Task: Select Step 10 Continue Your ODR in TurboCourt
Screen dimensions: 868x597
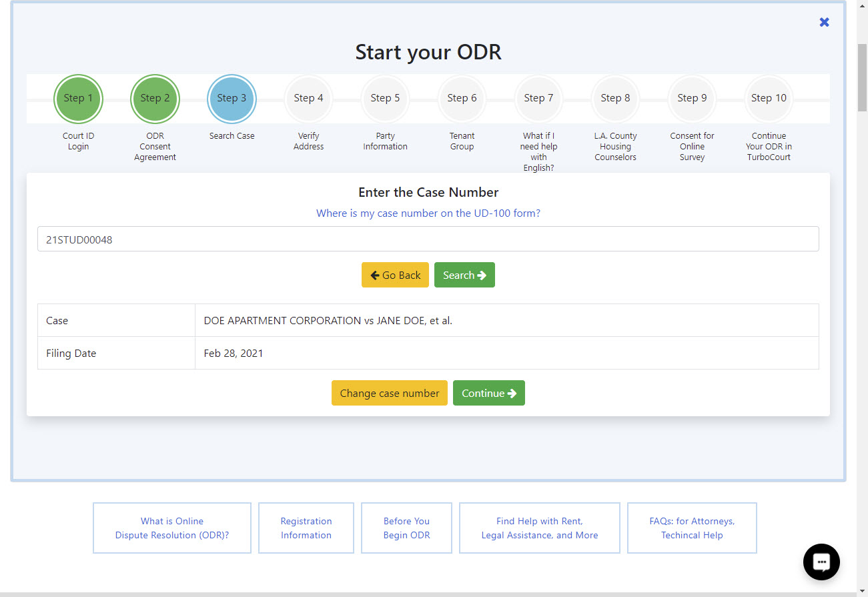Action: [769, 98]
